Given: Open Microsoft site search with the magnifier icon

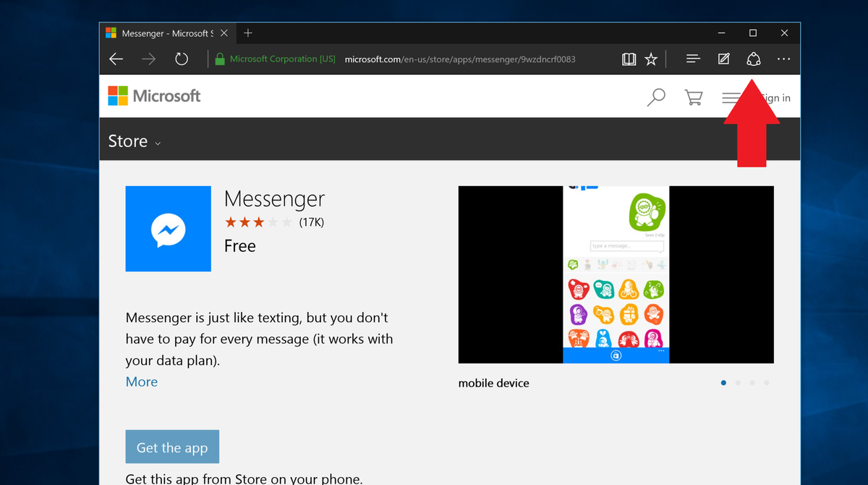Looking at the screenshot, I should click(655, 96).
